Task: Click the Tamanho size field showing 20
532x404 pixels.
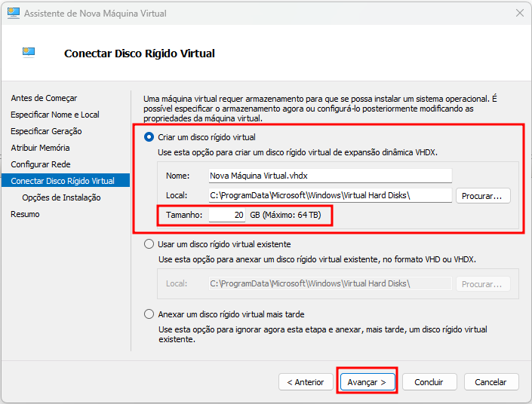Action: pos(227,215)
